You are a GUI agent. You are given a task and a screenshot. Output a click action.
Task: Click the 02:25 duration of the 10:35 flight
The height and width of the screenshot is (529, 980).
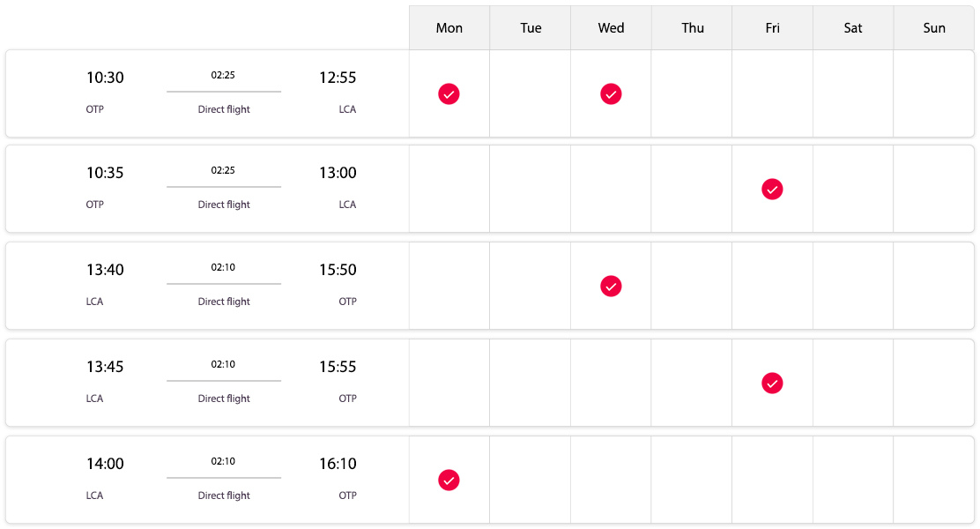(x=223, y=170)
